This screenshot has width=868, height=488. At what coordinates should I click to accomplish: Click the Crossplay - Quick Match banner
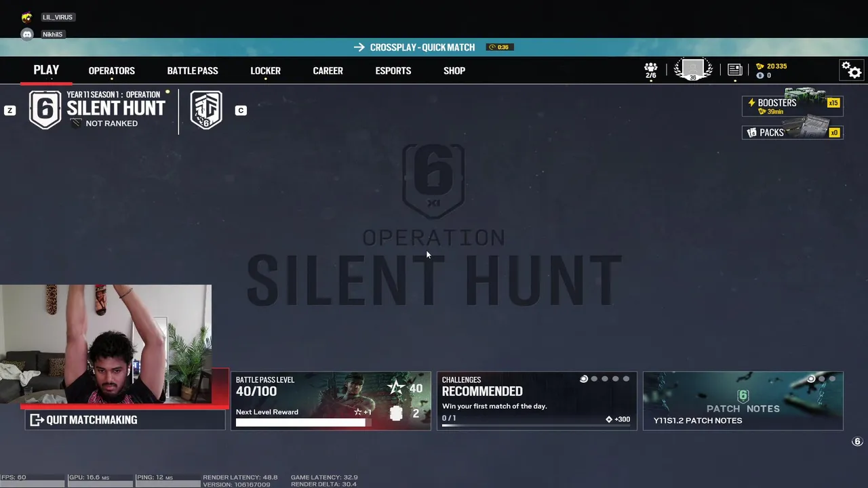[x=434, y=47]
